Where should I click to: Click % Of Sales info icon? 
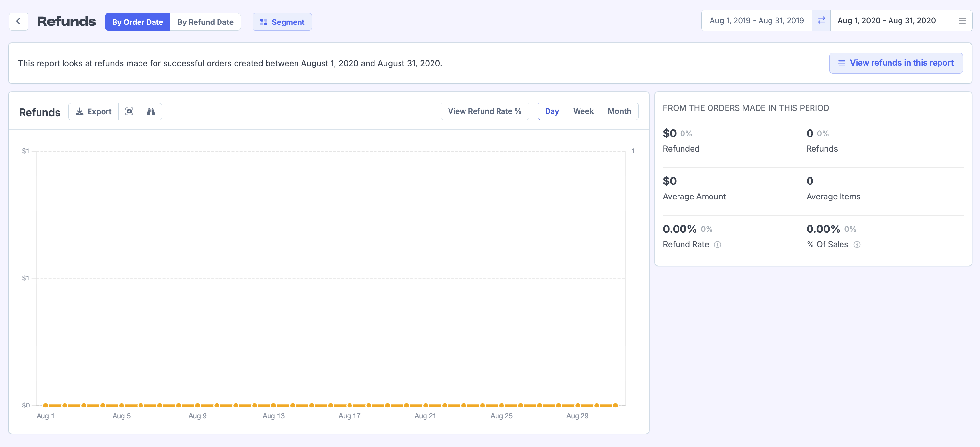click(x=857, y=245)
